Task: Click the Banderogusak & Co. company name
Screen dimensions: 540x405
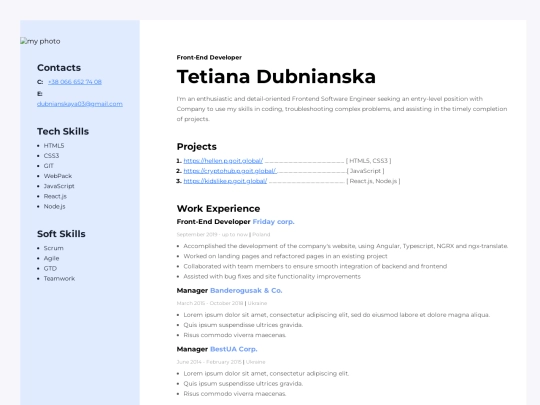Action: click(246, 290)
